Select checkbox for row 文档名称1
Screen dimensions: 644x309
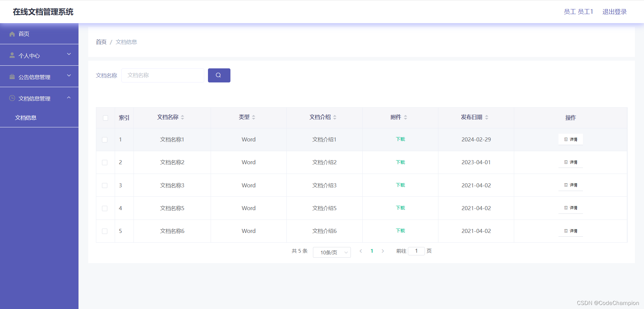pos(105,140)
